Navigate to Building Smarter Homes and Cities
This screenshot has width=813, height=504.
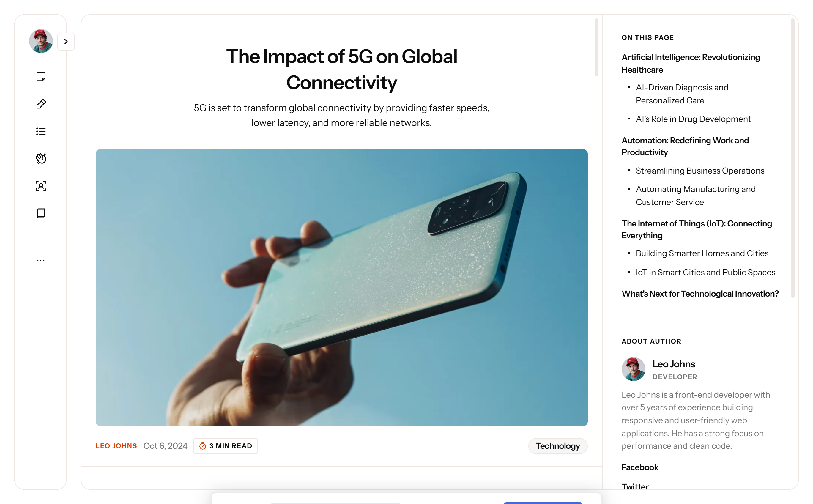(702, 253)
